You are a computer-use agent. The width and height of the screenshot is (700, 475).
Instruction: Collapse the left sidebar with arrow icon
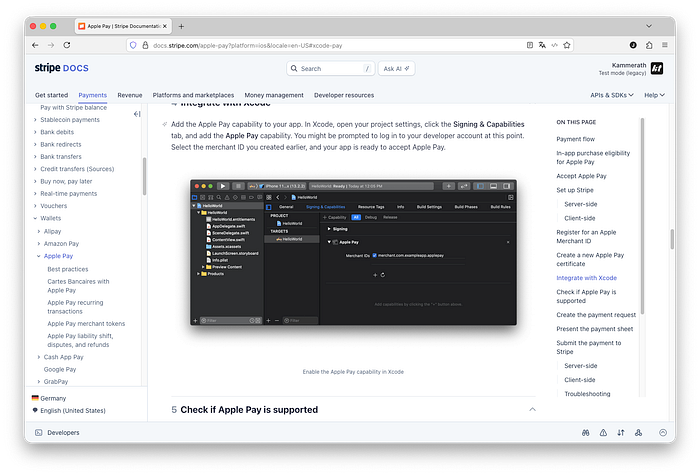[137, 114]
